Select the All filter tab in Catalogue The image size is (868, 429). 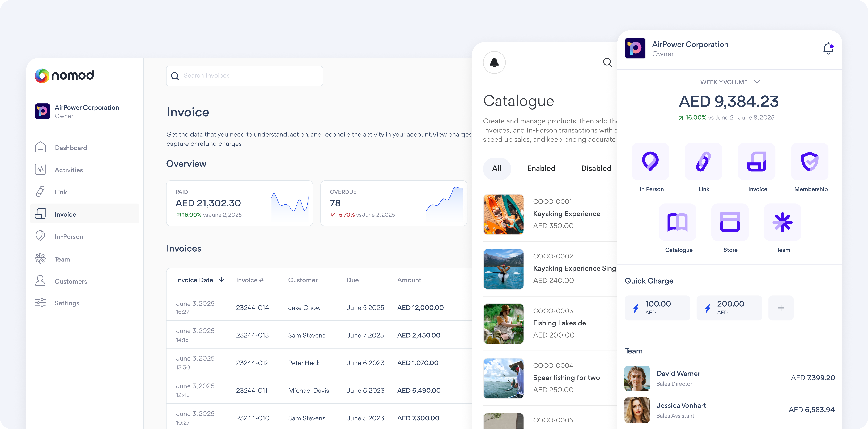coord(497,168)
